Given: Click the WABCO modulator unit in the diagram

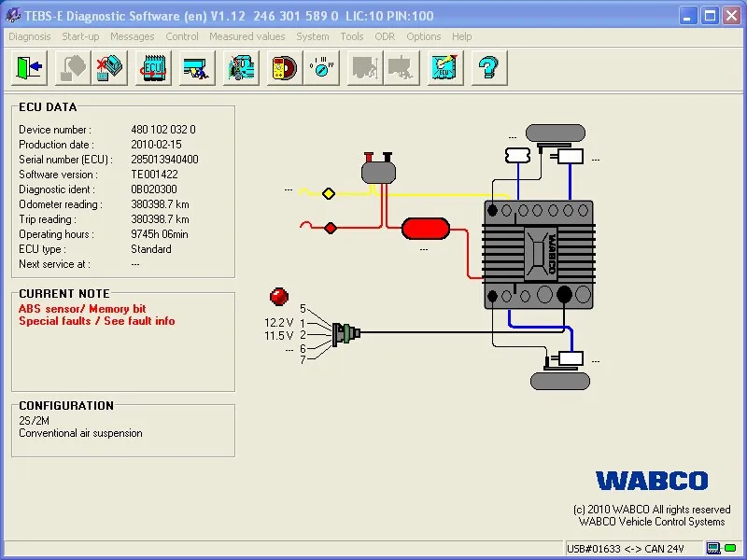Looking at the screenshot, I should point(539,255).
